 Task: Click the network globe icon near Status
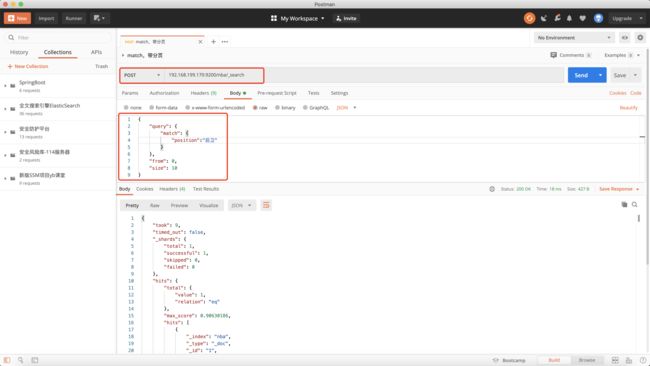point(492,189)
